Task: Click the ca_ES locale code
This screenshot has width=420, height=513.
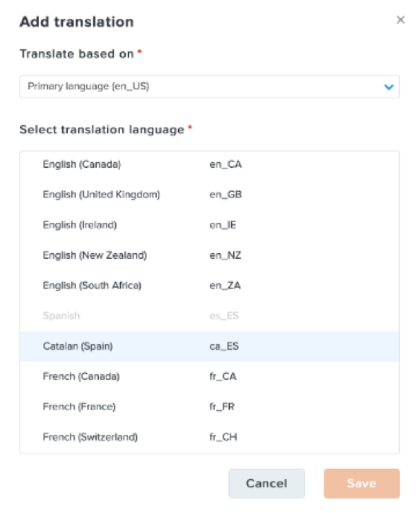Action: coord(224,346)
